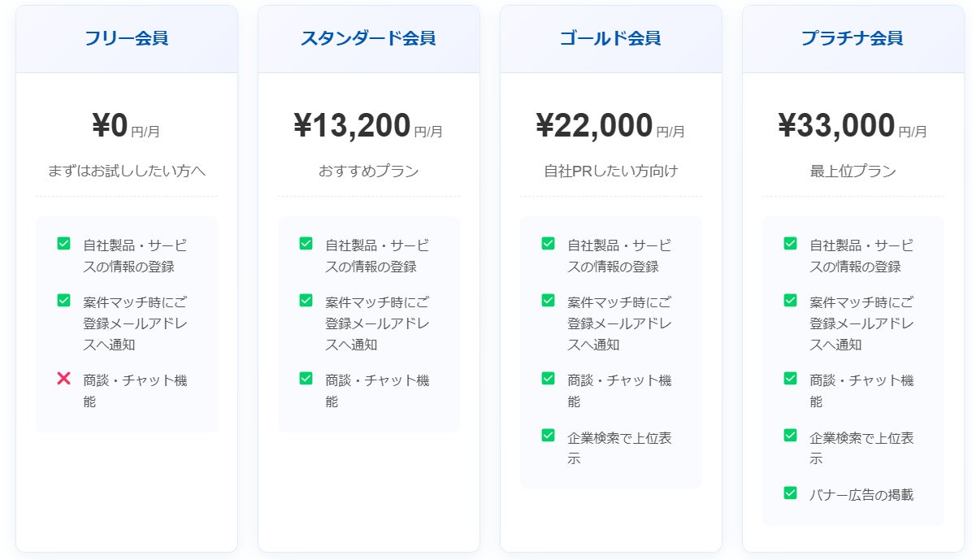Click 商談・チャット機能 check in プラチナ会員

pyautogui.click(x=790, y=378)
